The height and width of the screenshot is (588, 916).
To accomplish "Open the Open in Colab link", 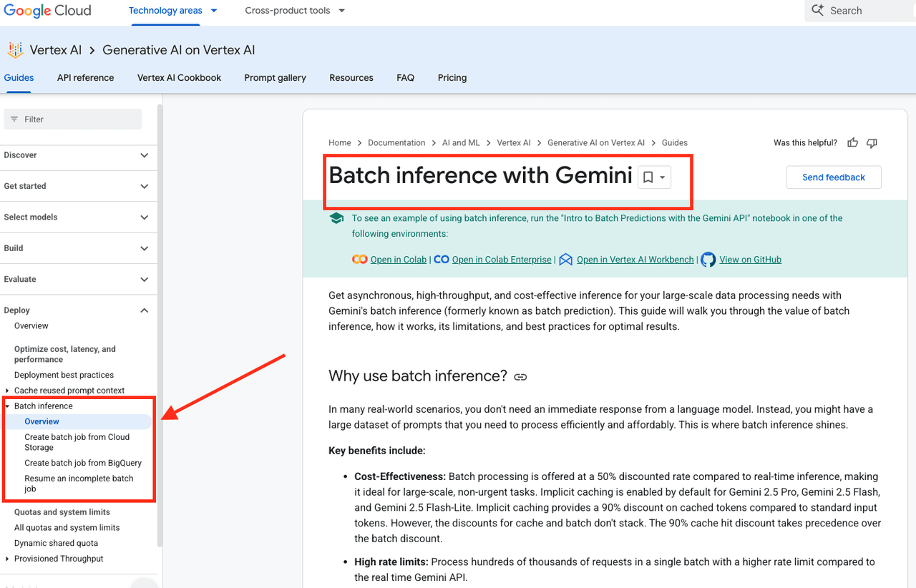I will [x=399, y=260].
